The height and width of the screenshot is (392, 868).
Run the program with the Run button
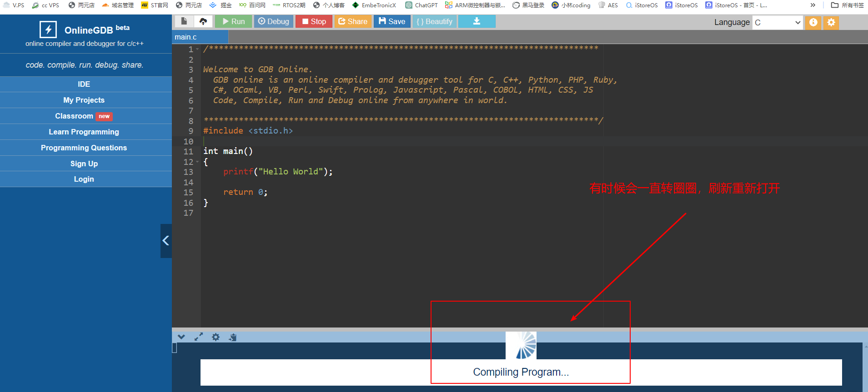[233, 21]
